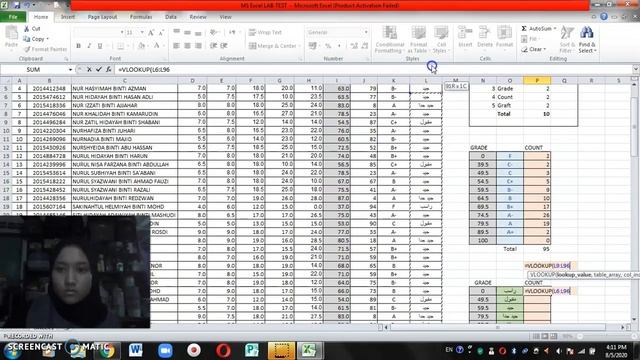Cancel the formula entry with X icon
Screen dimensions: 640x360
pos(89,69)
